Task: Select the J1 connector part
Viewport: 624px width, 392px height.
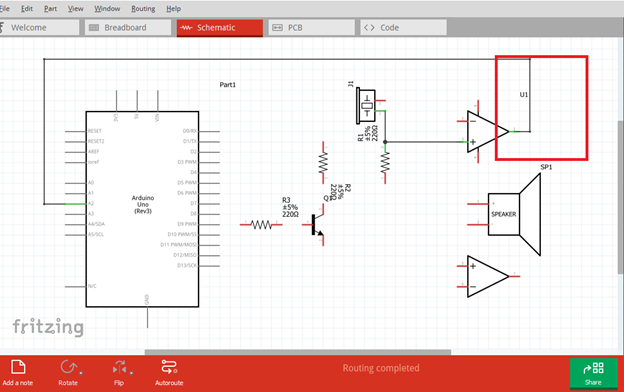Action: pos(366,106)
